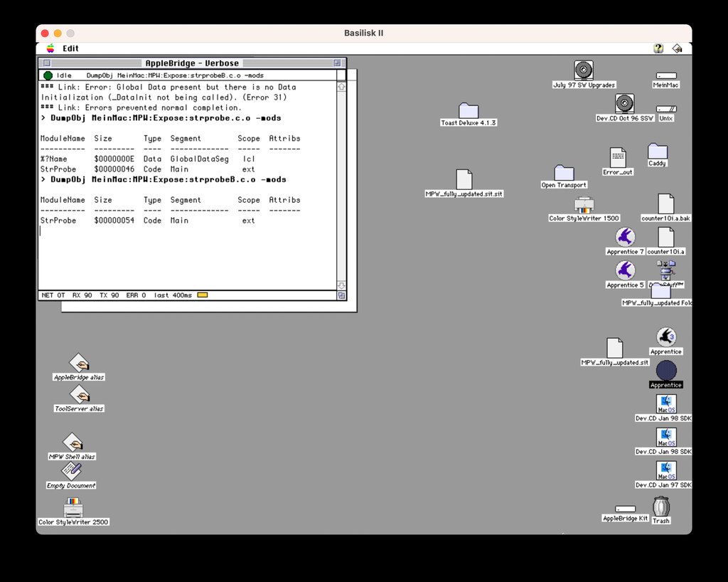Select the Apprentice icon with the bird and 3

pyautogui.click(x=665, y=337)
